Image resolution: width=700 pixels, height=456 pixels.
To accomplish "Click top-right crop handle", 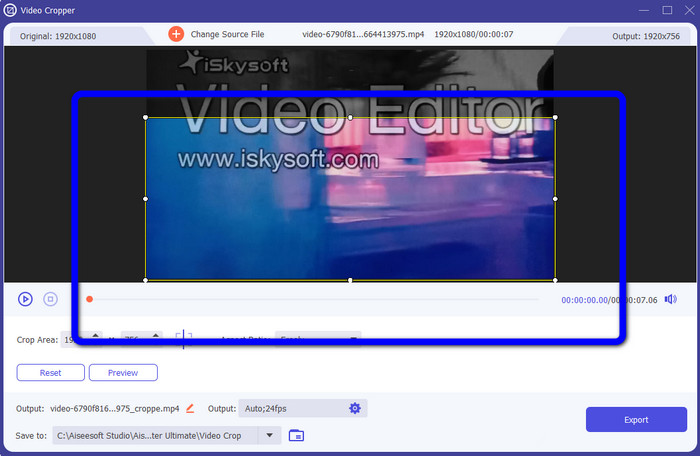I will (x=555, y=117).
